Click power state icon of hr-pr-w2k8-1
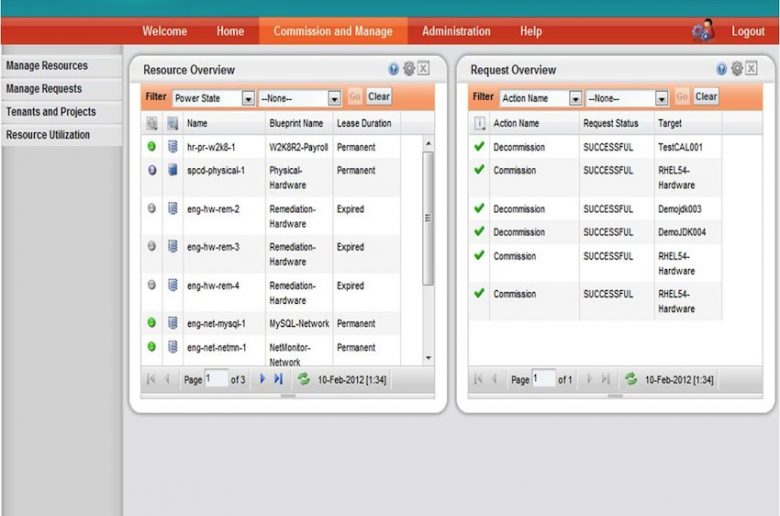 pyautogui.click(x=152, y=146)
